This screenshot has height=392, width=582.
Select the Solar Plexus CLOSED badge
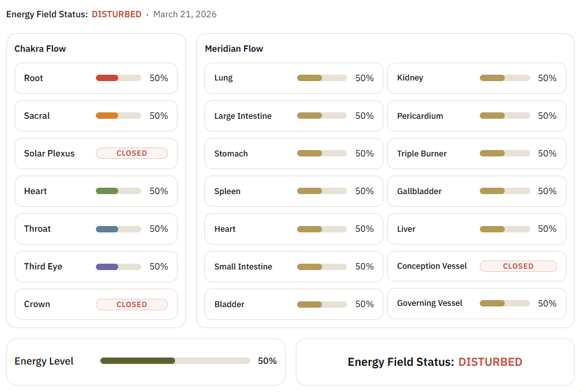[x=132, y=153]
